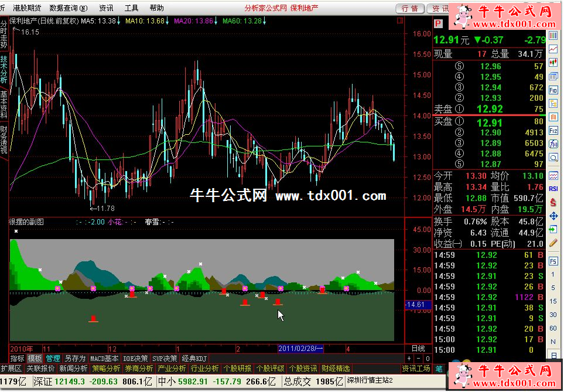This screenshot has height=392, width=564.
Task: Click the MA5 arrow indicator
Action: tap(118, 21)
